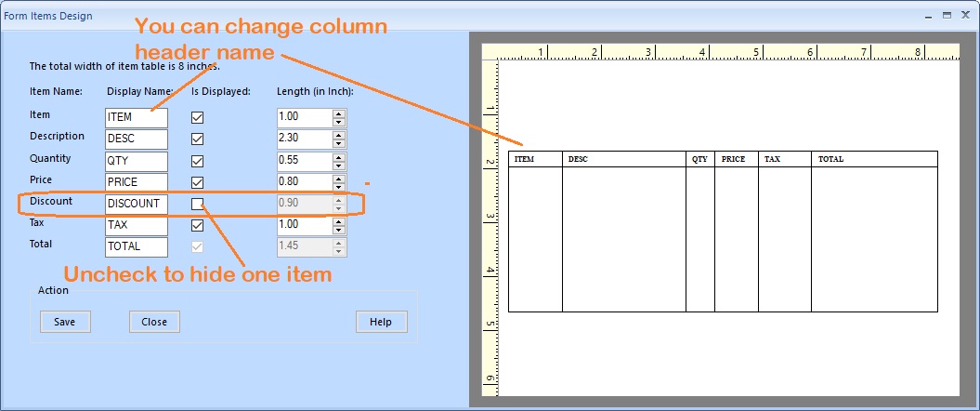Viewport: 980px width, 411px height.
Task: Decrease Price length with down arrow
Action: [x=339, y=187]
